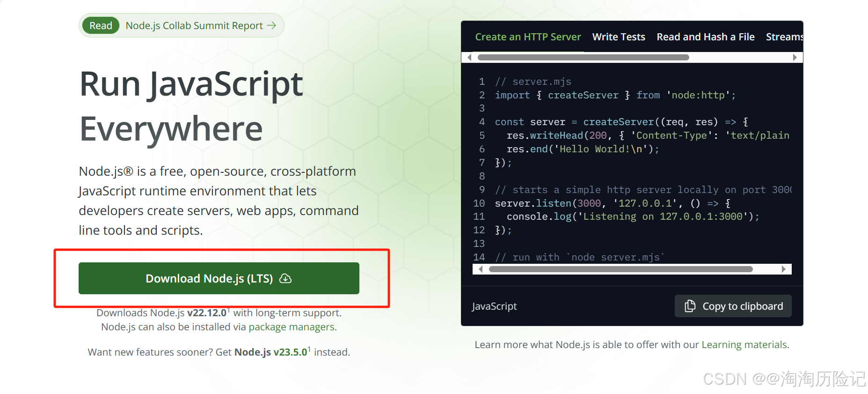Click the v22.12.0 version text
Image resolution: width=868 pixels, height=394 pixels.
[x=207, y=313]
